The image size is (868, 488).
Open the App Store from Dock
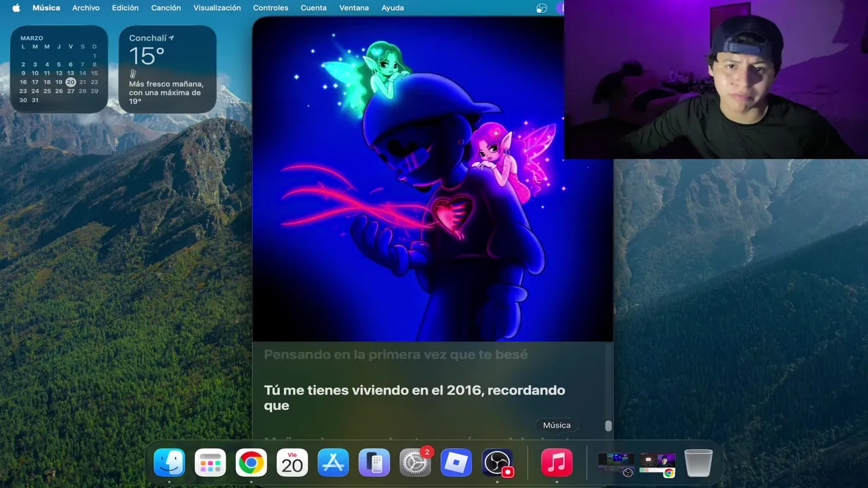coord(333,464)
